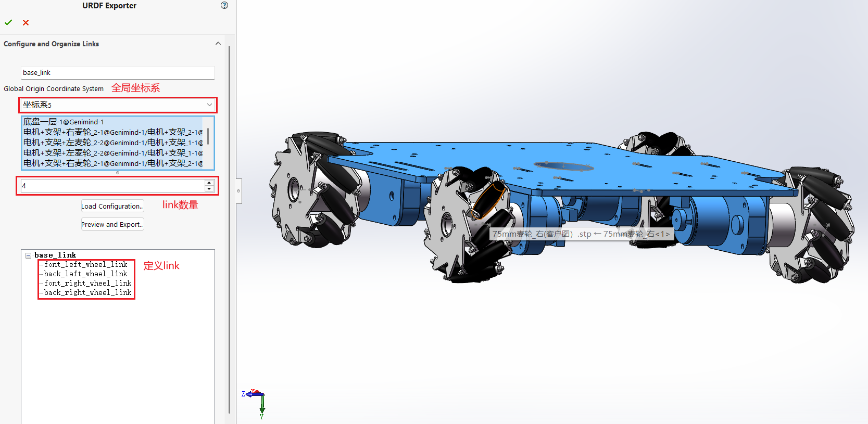Screen dimensions: 868x424
Task: Accept the URDF export with green checkmark
Action: pyautogui.click(x=8, y=22)
